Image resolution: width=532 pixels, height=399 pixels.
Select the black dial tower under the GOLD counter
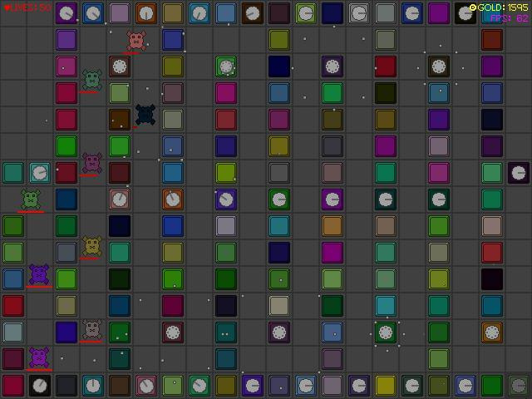465,13
